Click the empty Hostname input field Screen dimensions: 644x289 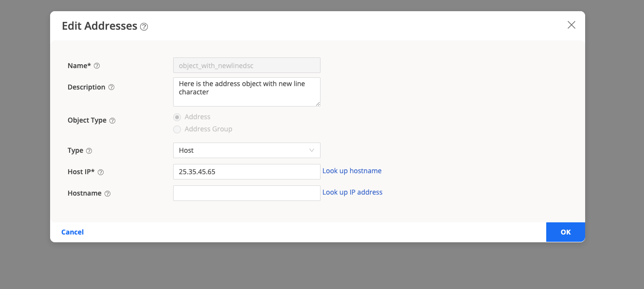[247, 193]
